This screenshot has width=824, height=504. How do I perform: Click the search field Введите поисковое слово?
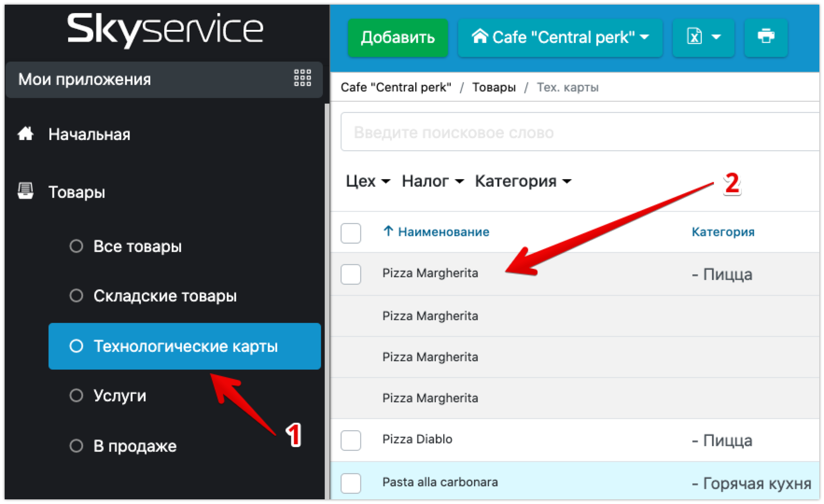(579, 133)
